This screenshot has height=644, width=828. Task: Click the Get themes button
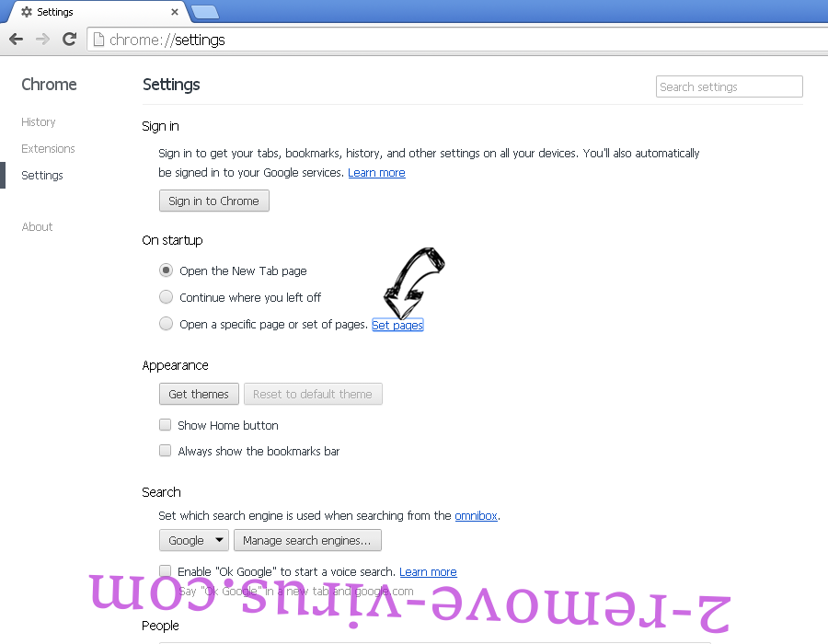click(x=199, y=395)
